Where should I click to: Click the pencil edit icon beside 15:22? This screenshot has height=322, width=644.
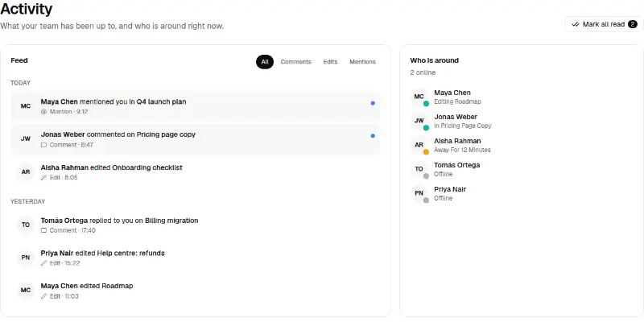coord(44,263)
